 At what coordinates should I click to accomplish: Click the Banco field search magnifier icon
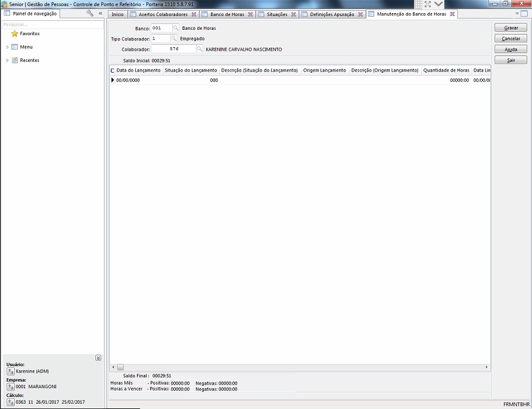pos(176,28)
